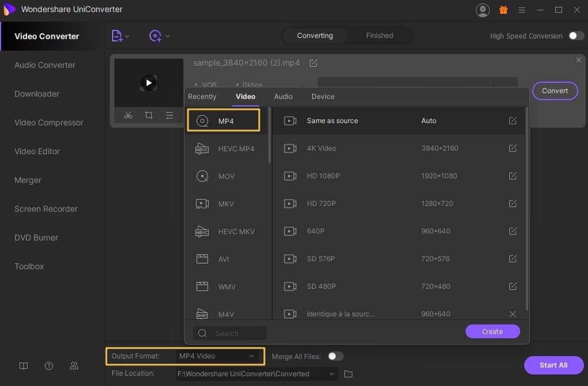Image resolution: width=588 pixels, height=386 pixels.
Task: Click the Convert button
Action: (x=555, y=91)
